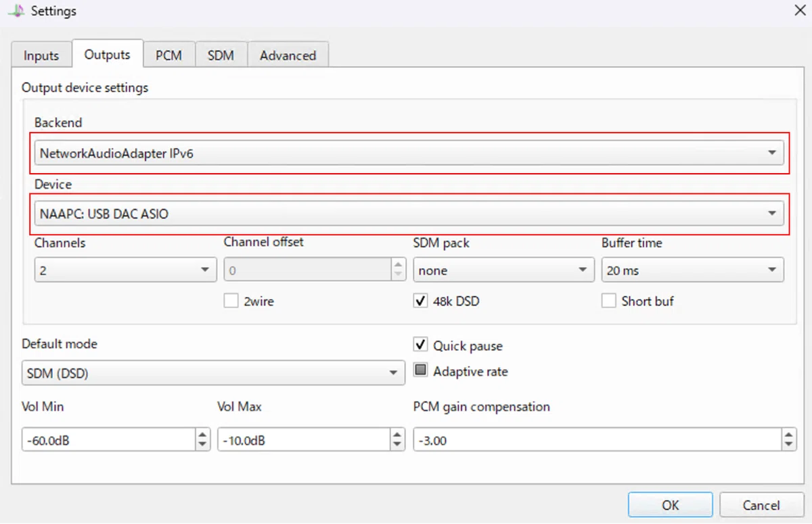812x524 pixels.
Task: Open the Default mode dropdown
Action: click(x=213, y=373)
